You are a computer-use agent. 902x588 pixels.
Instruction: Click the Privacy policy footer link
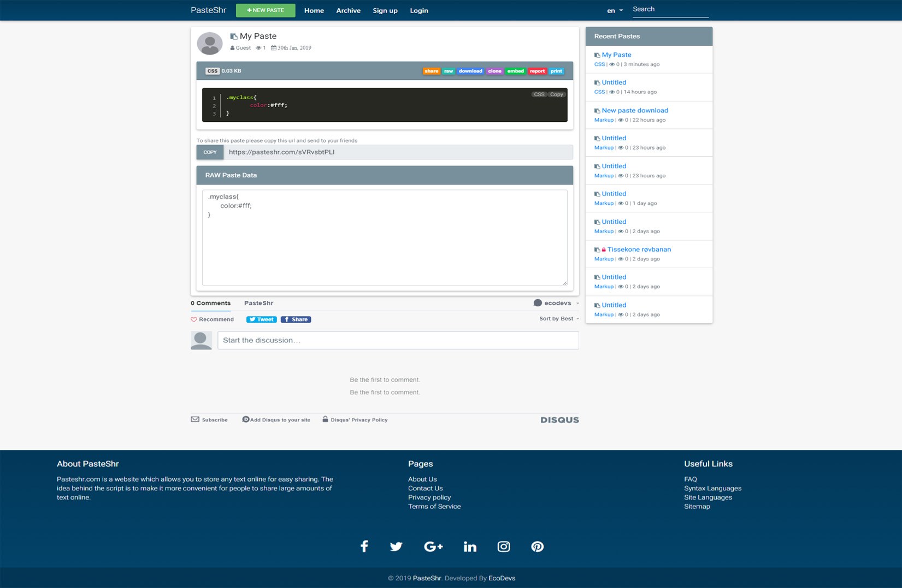(429, 497)
